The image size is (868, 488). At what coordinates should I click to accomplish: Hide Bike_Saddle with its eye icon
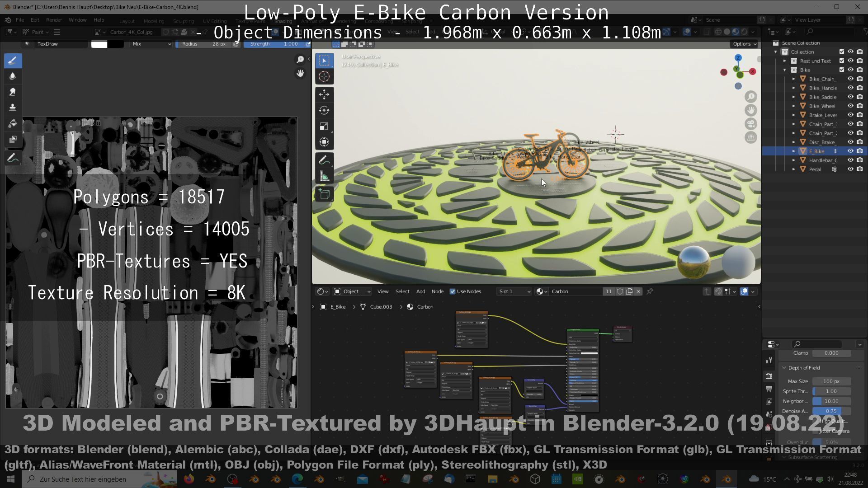[850, 97]
